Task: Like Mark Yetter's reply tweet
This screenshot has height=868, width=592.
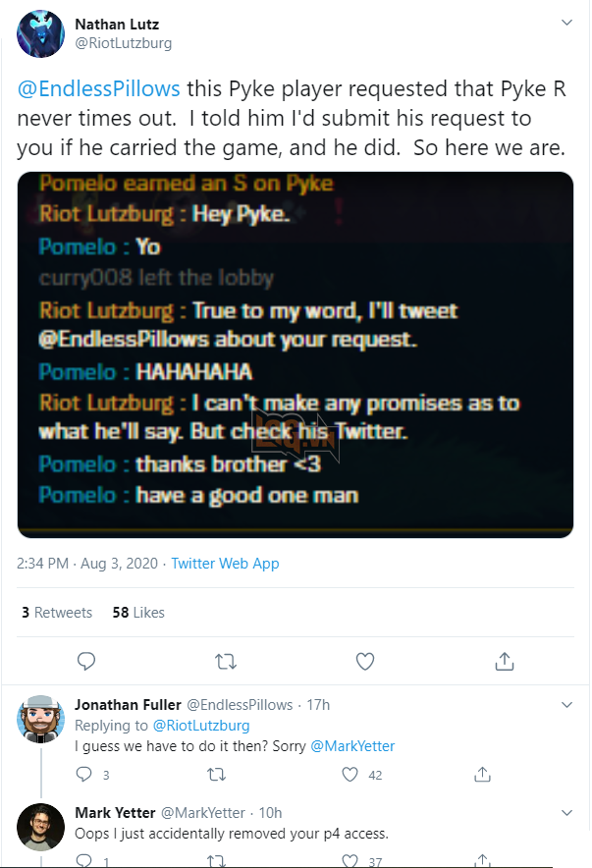Action: click(x=350, y=861)
